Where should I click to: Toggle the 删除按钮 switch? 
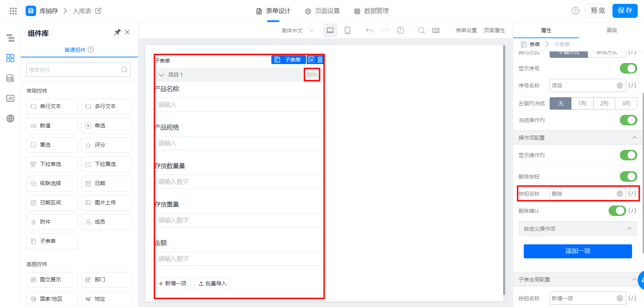[x=628, y=176]
